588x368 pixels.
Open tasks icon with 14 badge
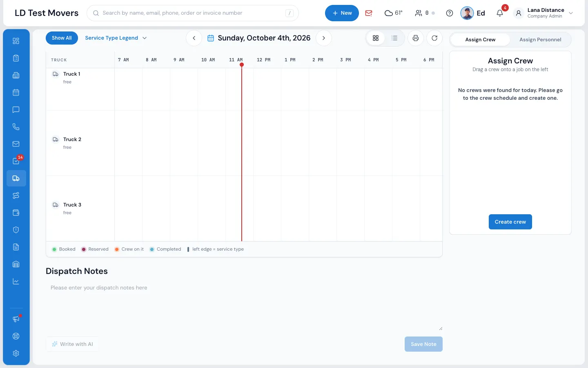tap(16, 161)
